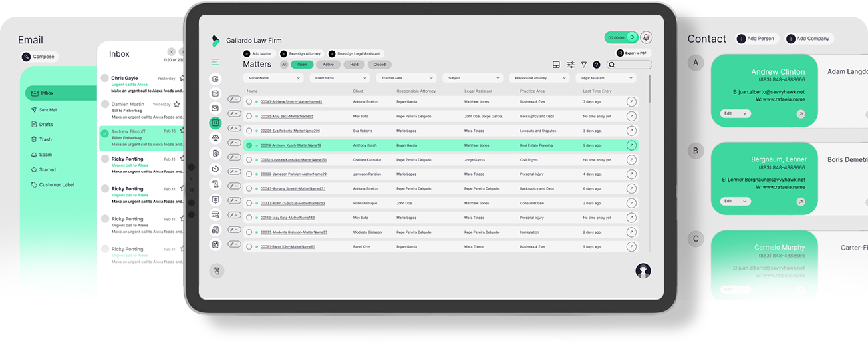Click the Reassign Legal Assistant button
868x343 pixels.
pyautogui.click(x=356, y=53)
